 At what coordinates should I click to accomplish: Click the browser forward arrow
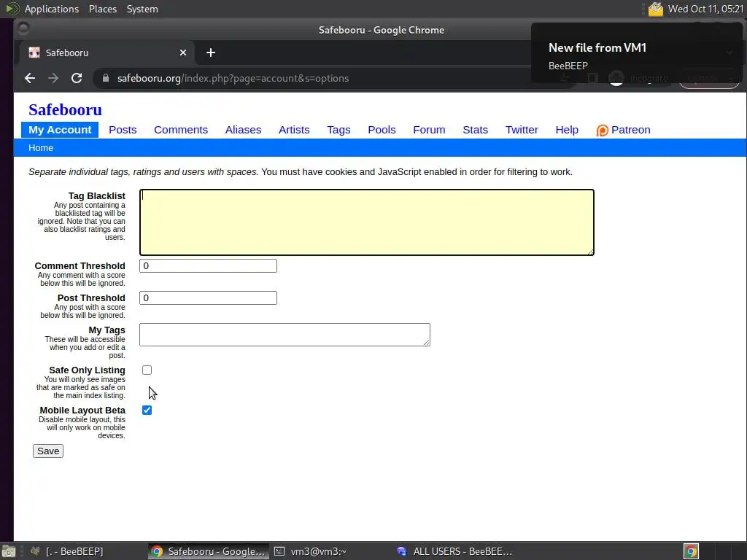click(x=53, y=78)
